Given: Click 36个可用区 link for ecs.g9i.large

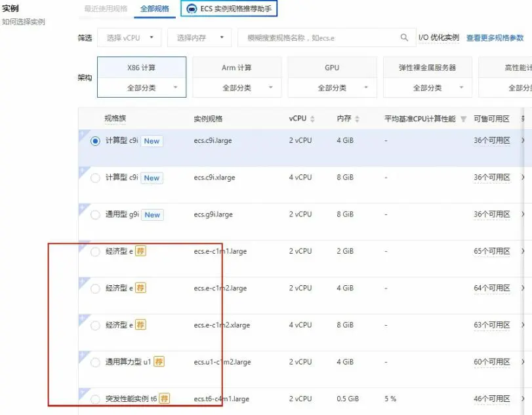Looking at the screenshot, I should (492, 214).
